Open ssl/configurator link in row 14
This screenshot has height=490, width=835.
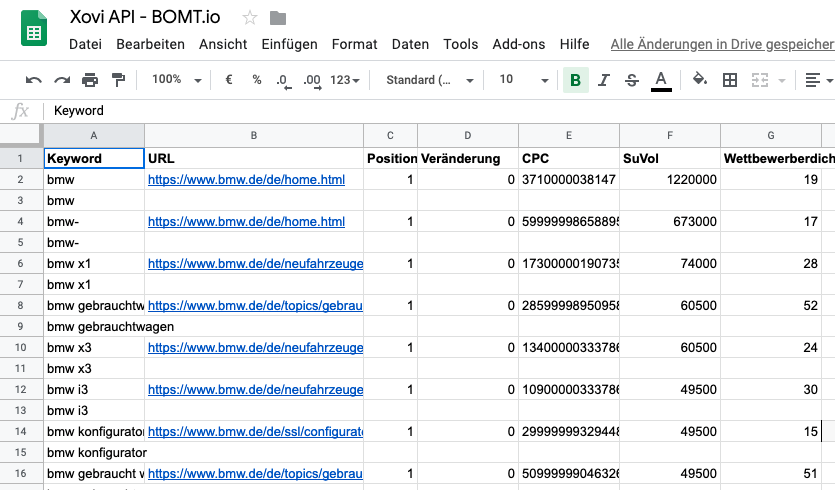pos(256,432)
